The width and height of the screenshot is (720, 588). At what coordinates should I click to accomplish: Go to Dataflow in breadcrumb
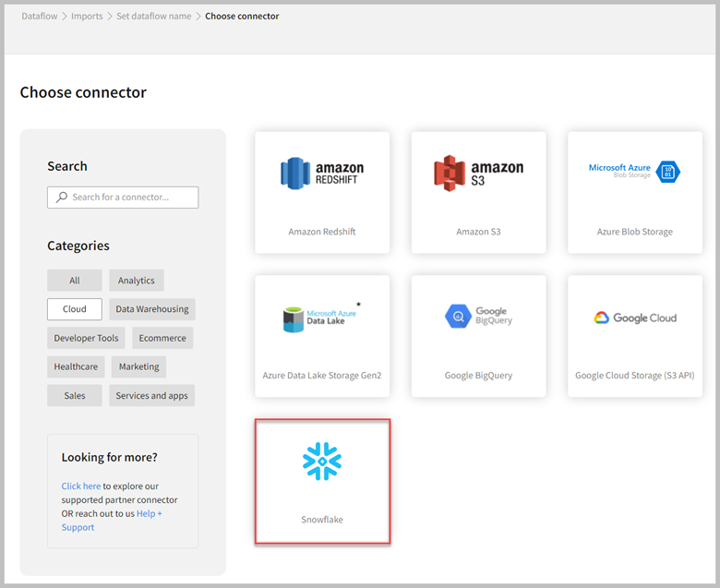(40, 16)
